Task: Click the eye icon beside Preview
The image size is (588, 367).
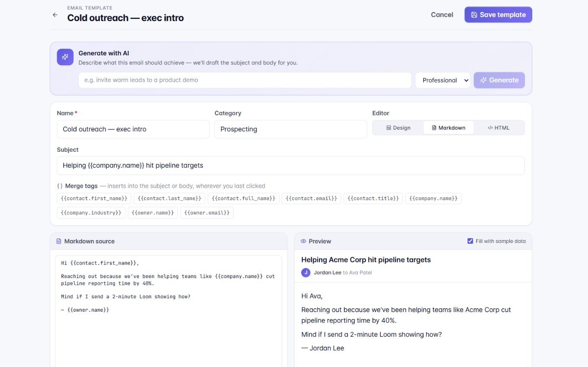Action: (303, 241)
